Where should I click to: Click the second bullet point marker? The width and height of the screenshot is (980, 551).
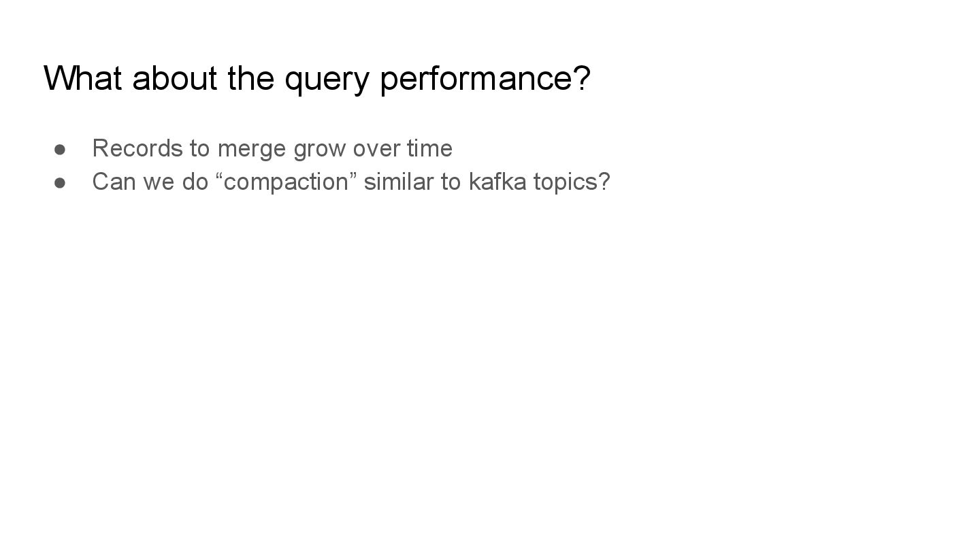coord(60,182)
